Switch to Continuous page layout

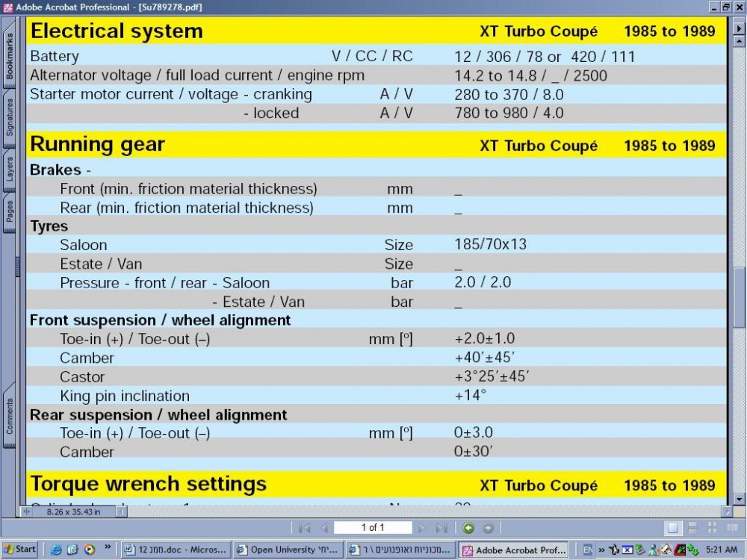click(692, 528)
